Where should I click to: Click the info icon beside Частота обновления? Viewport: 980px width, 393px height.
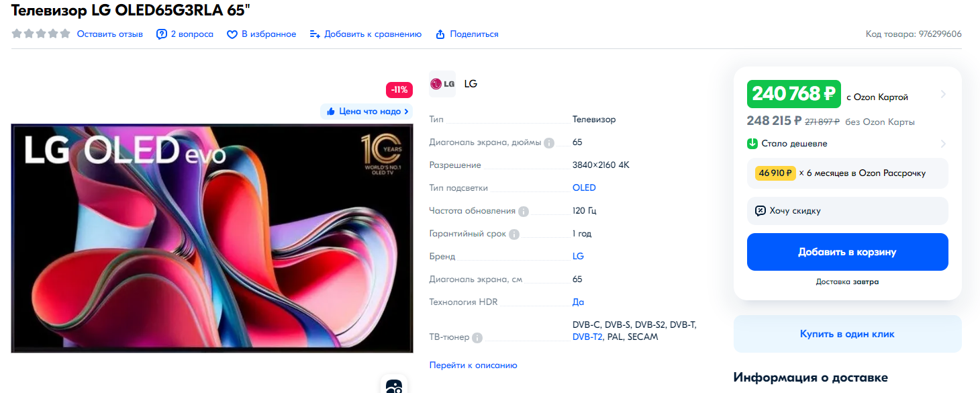pyautogui.click(x=524, y=211)
